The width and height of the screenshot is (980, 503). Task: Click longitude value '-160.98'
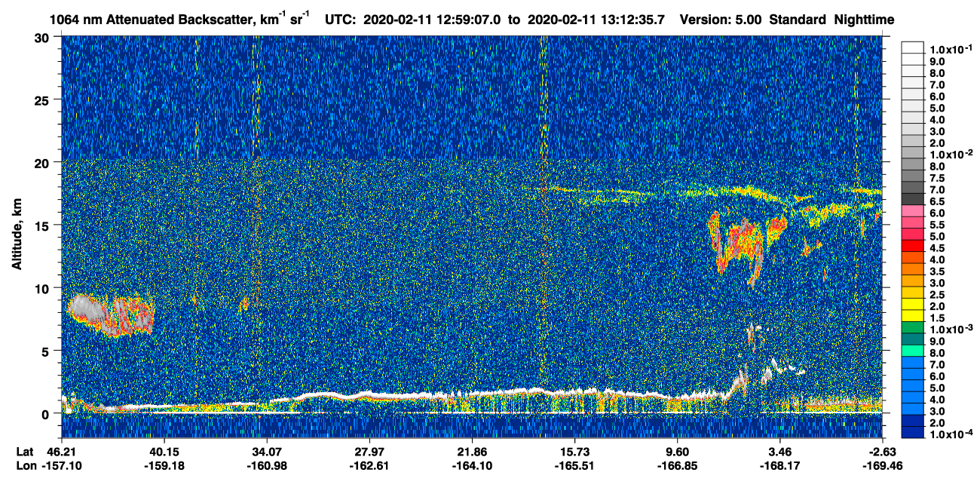(266, 465)
